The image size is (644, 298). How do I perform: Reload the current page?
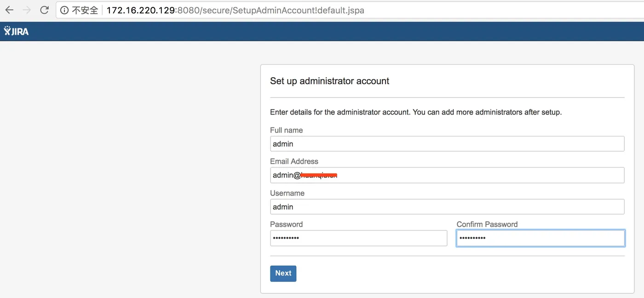[x=44, y=10]
